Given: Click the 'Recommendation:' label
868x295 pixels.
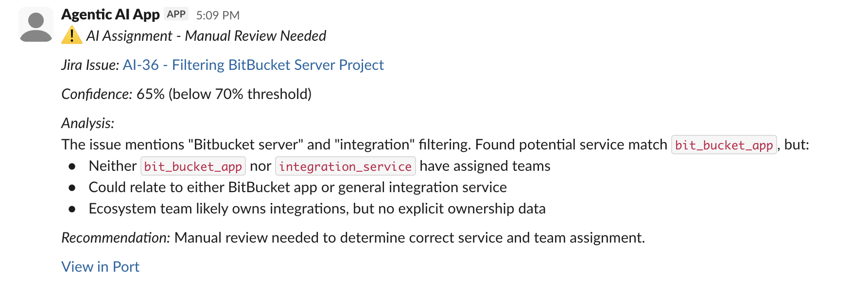Looking at the screenshot, I should pyautogui.click(x=116, y=238).
